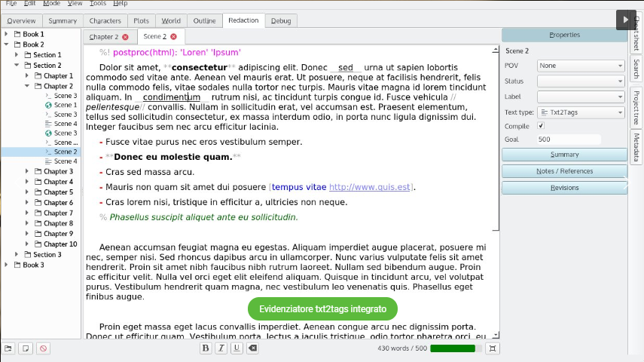Image resolution: width=644 pixels, height=362 pixels.
Task: Expand Notes / References section
Action: pyautogui.click(x=565, y=171)
